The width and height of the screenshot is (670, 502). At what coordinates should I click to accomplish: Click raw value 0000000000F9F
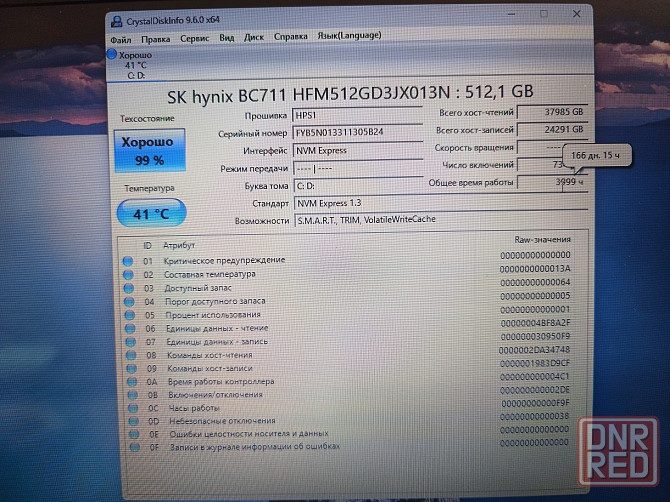tap(535, 403)
